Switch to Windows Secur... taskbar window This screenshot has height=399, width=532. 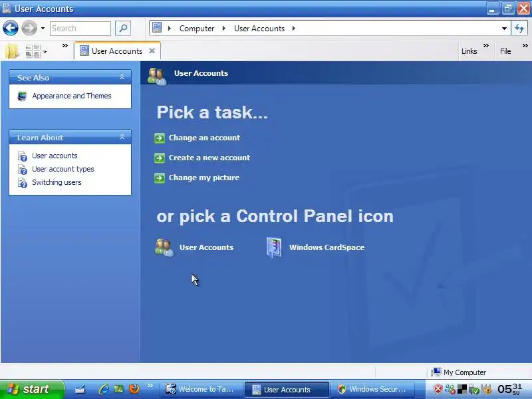pyautogui.click(x=372, y=389)
